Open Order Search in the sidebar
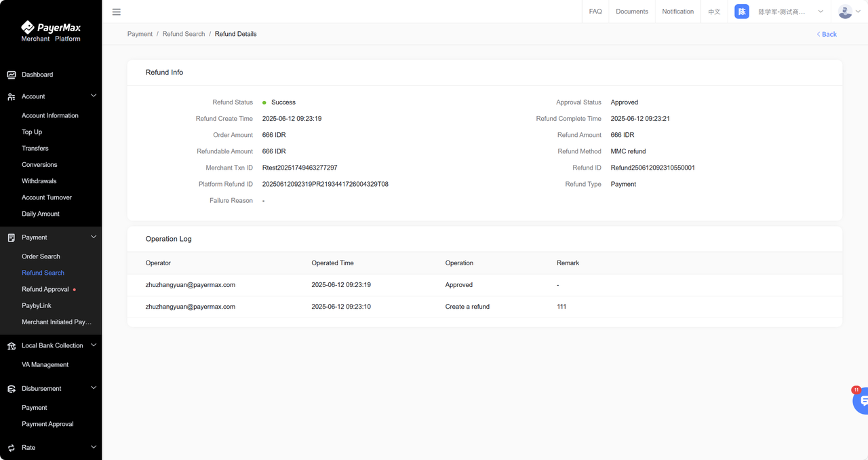The image size is (868, 460). (x=41, y=256)
